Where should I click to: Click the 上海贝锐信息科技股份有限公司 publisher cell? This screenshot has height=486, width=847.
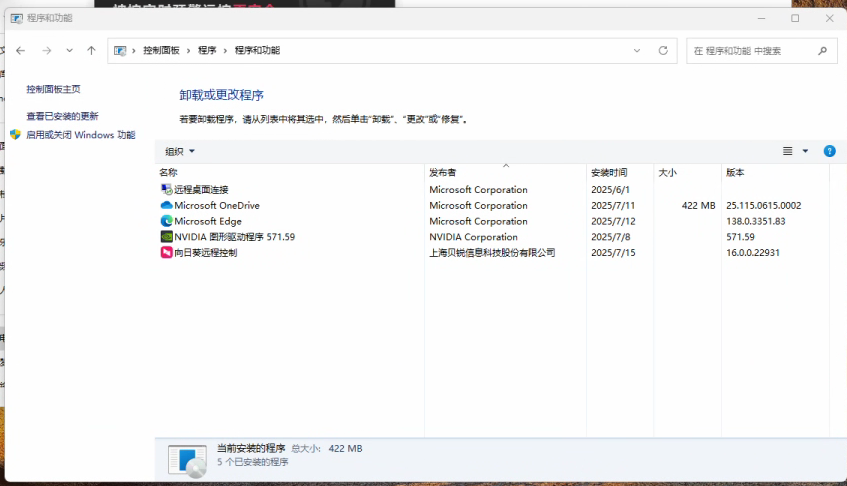click(x=492, y=253)
